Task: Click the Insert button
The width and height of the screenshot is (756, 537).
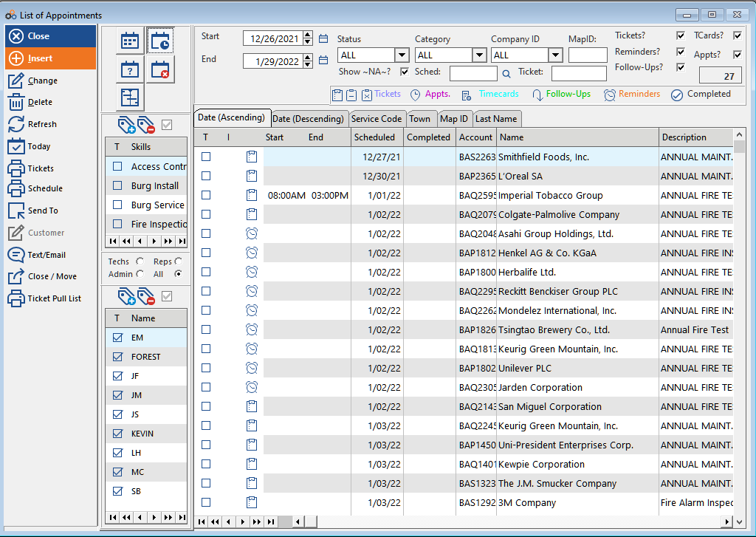Action: (50, 58)
